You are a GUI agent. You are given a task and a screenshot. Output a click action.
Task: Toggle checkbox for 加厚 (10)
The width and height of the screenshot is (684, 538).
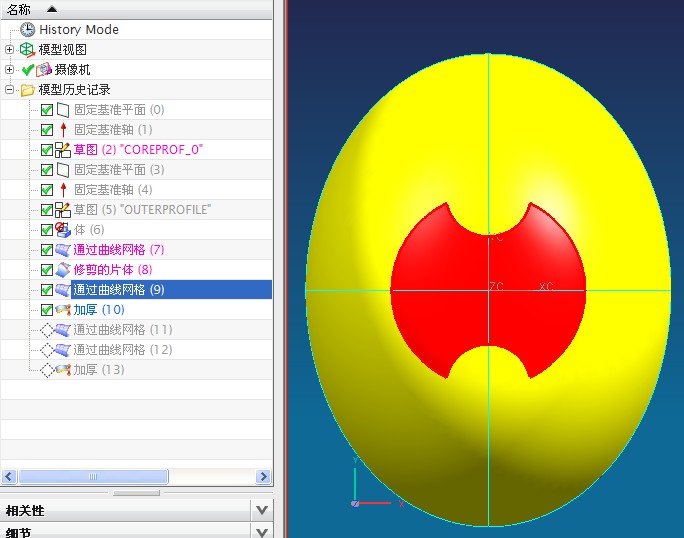tap(47, 310)
